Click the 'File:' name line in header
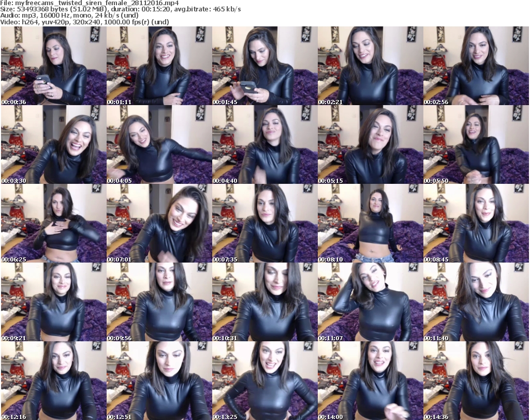This screenshot has width=530, height=420. click(x=90, y=3)
